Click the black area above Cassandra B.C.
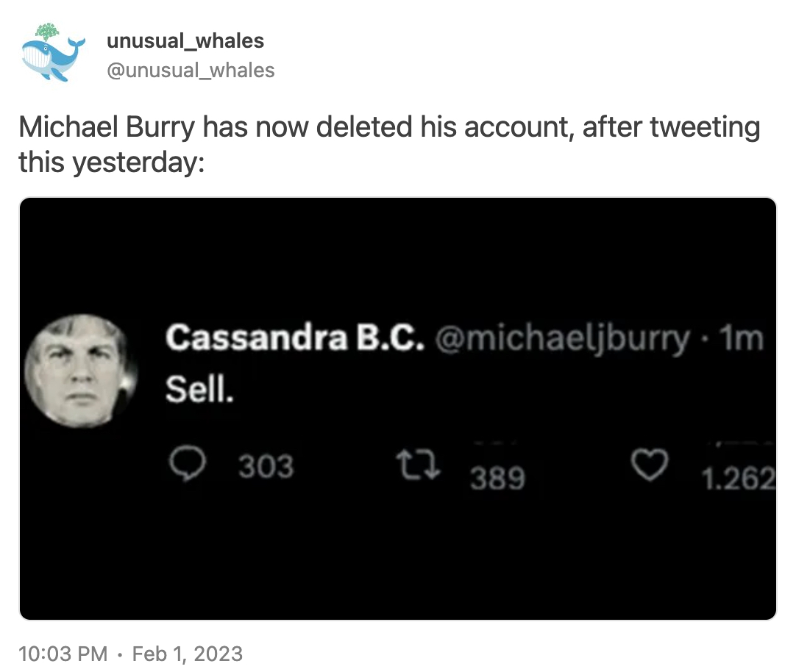The width and height of the screenshot is (796, 672). [397, 257]
